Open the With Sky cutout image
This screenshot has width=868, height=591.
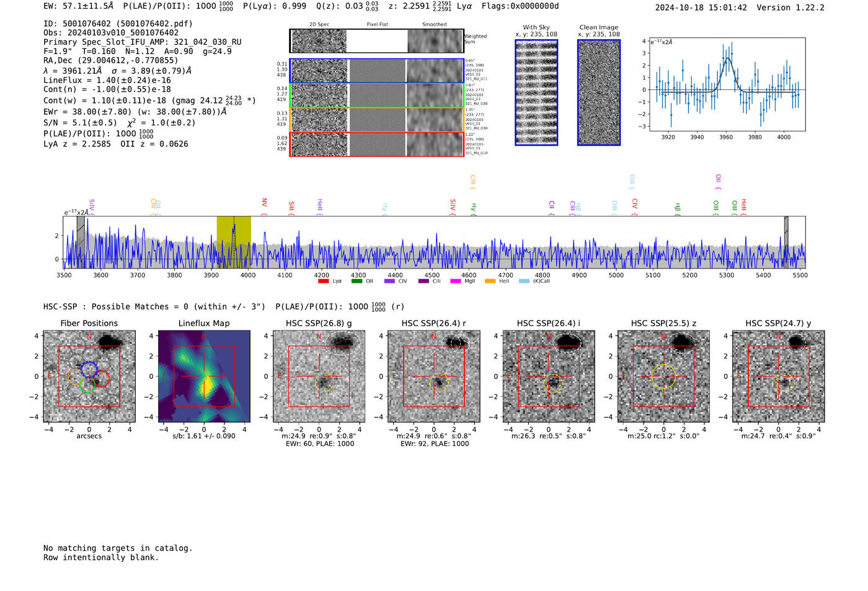536,92
